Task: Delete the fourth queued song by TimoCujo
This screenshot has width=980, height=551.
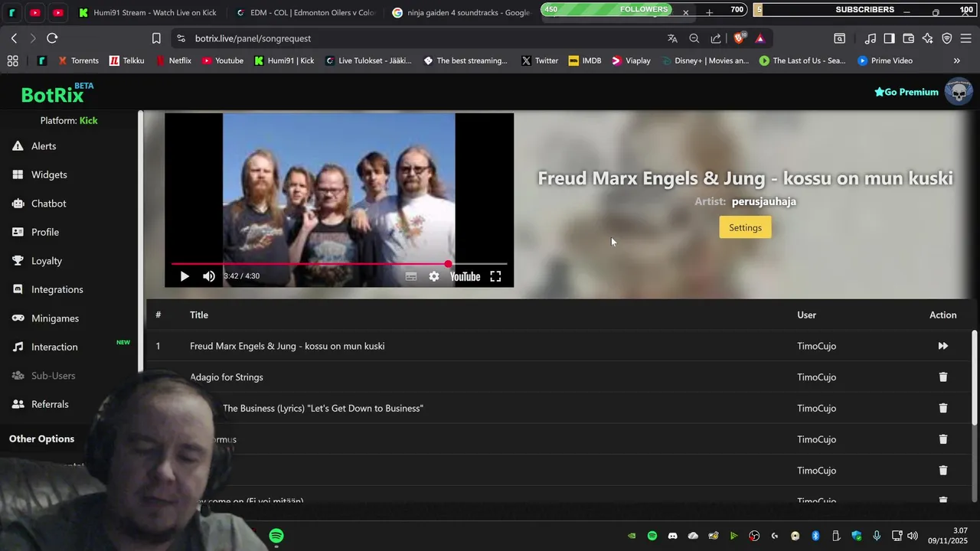Action: 943,439
